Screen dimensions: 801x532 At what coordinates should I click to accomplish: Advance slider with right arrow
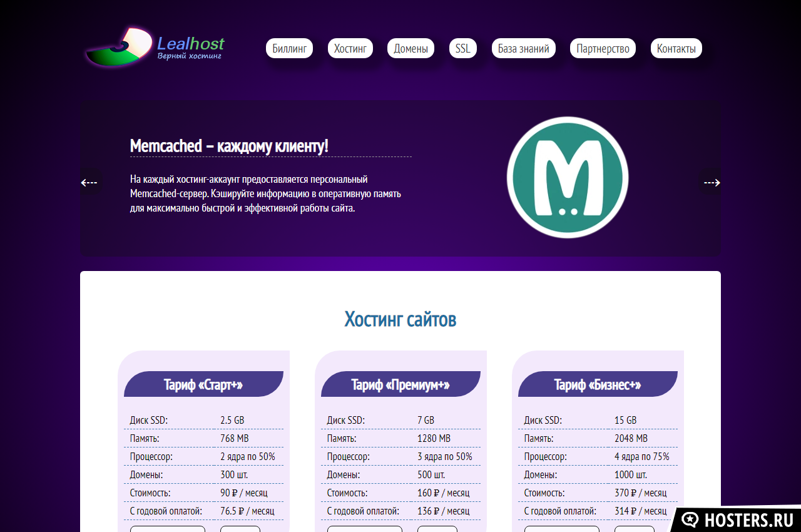click(712, 183)
